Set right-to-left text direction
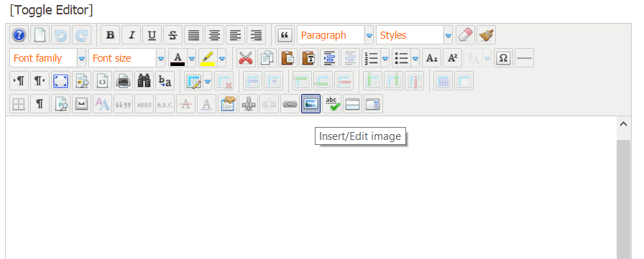 (40, 81)
